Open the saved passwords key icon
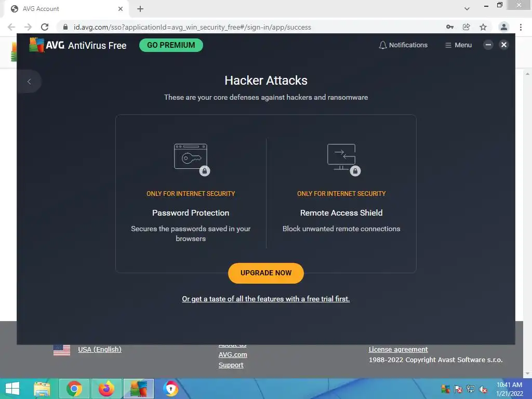The height and width of the screenshot is (399, 532). (450, 27)
